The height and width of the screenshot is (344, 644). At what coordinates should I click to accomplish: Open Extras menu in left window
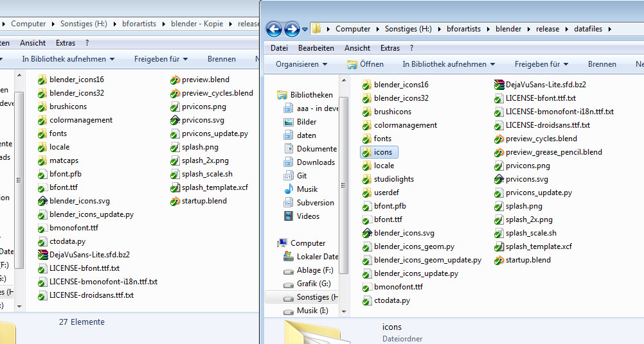tap(66, 43)
